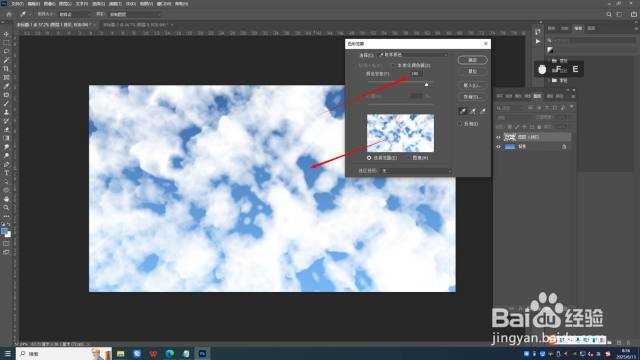Click the Home icon in options bar

pyautogui.click(x=9, y=14)
